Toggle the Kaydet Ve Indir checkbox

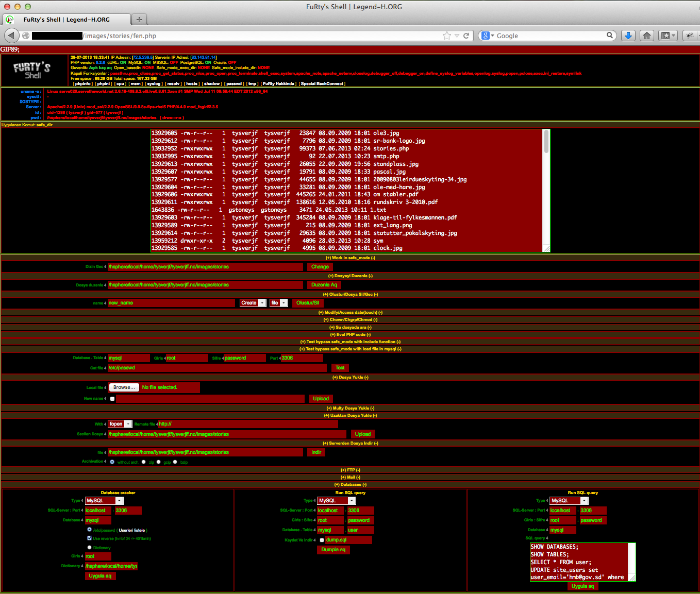pos(322,540)
